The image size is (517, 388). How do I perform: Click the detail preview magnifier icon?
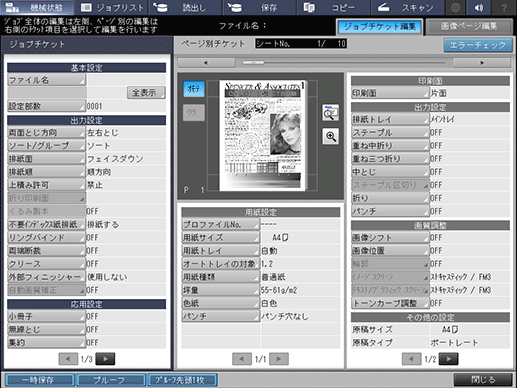[330, 113]
